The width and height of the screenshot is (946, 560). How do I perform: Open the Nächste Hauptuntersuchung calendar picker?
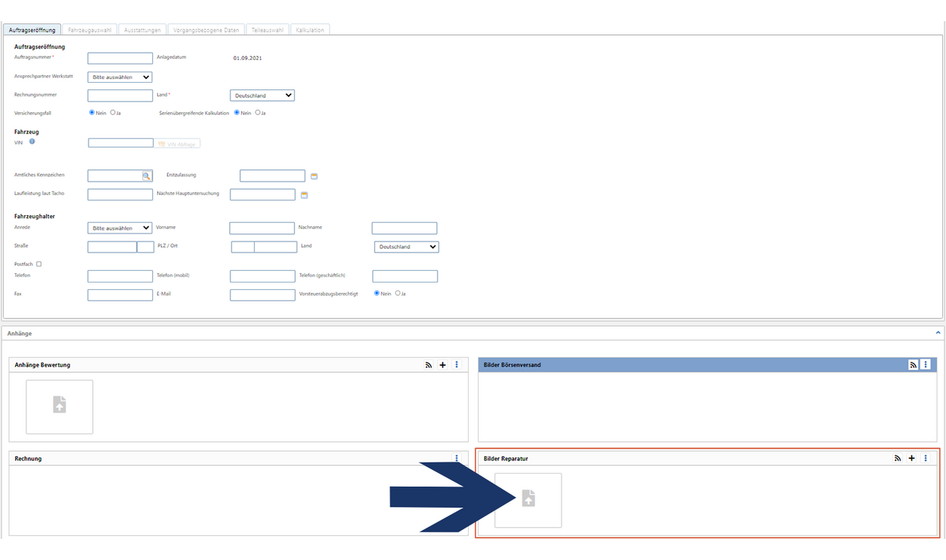coord(305,195)
